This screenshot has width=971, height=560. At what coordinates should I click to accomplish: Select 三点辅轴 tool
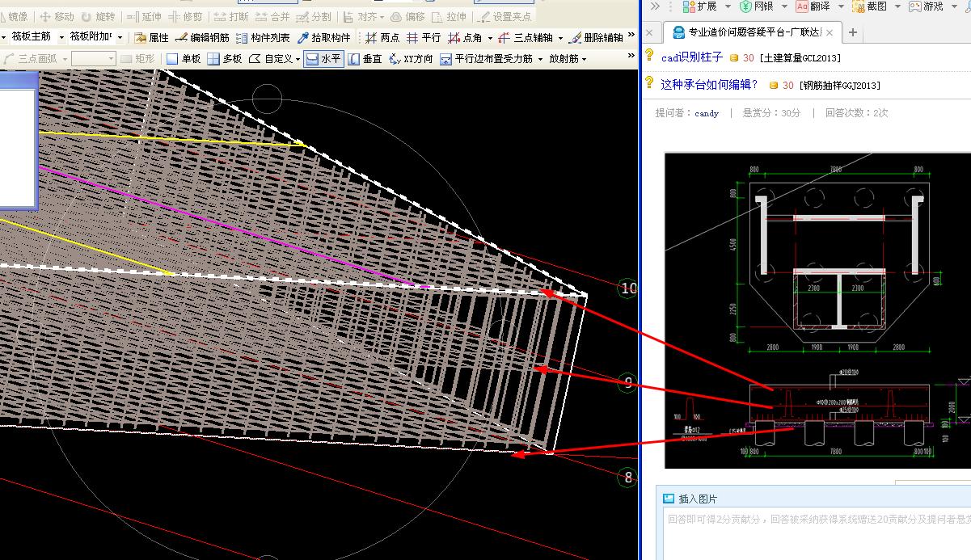coord(526,37)
